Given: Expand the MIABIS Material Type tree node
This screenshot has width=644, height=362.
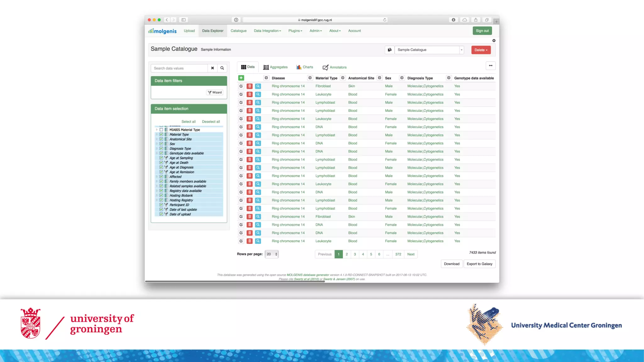Looking at the screenshot, I should click(157, 130).
